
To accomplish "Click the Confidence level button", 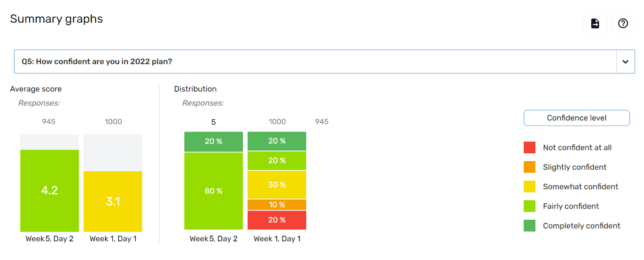I will click(576, 118).
